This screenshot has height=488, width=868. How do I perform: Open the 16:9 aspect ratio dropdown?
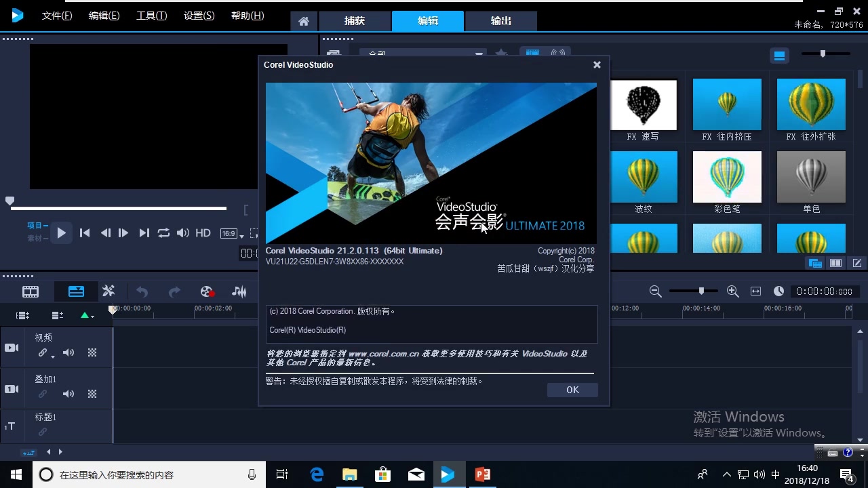coord(231,234)
